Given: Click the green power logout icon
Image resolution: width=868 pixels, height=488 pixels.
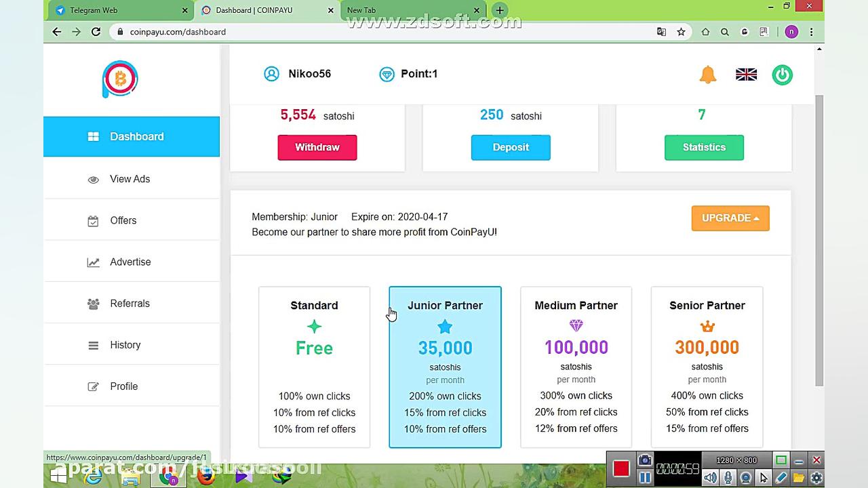Looking at the screenshot, I should coord(782,75).
